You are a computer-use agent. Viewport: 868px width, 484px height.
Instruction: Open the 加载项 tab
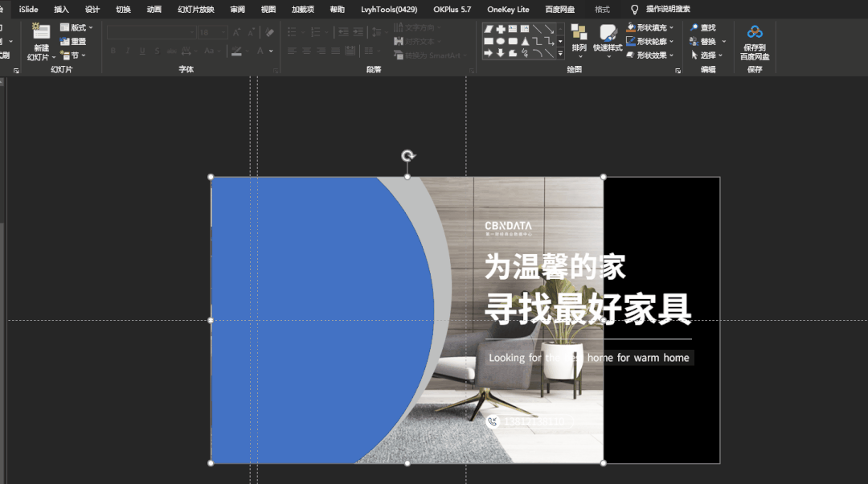(x=303, y=10)
